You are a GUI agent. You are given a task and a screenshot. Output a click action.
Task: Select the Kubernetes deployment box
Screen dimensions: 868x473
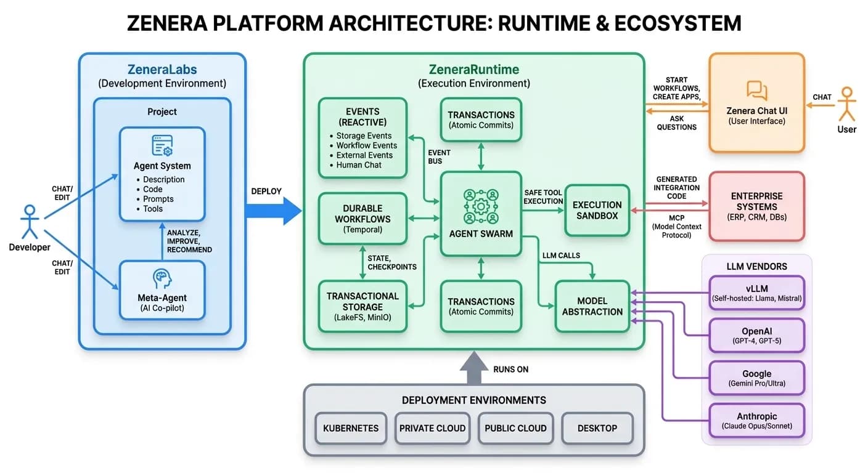point(351,428)
